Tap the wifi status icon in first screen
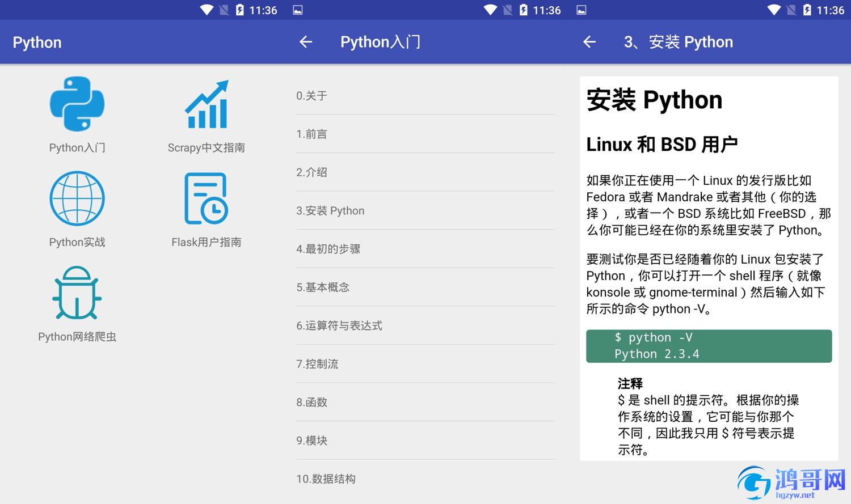This screenshot has width=851, height=504. (x=207, y=10)
